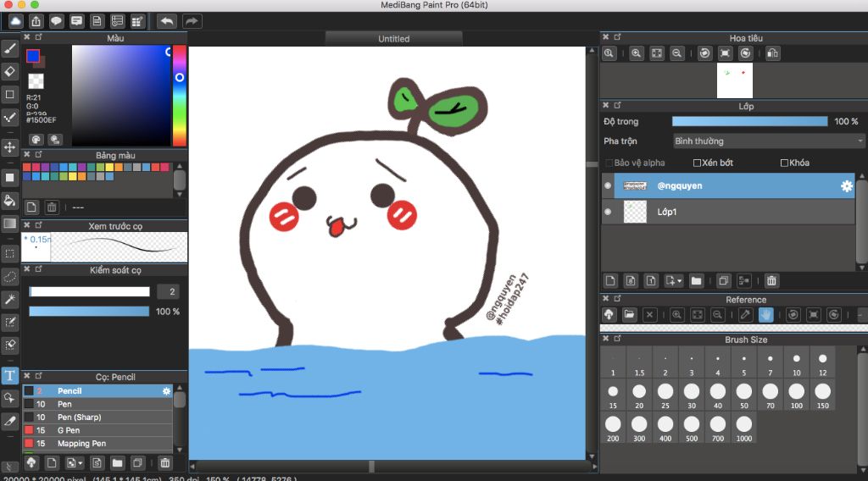Choose brush size 10
868x481 pixels.
point(797,364)
